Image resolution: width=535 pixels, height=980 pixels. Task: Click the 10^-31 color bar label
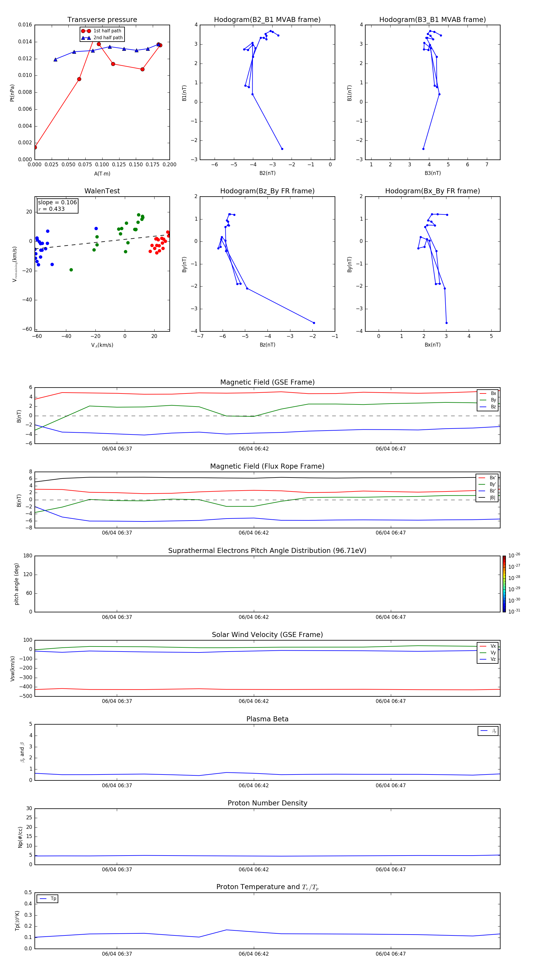click(x=514, y=611)
